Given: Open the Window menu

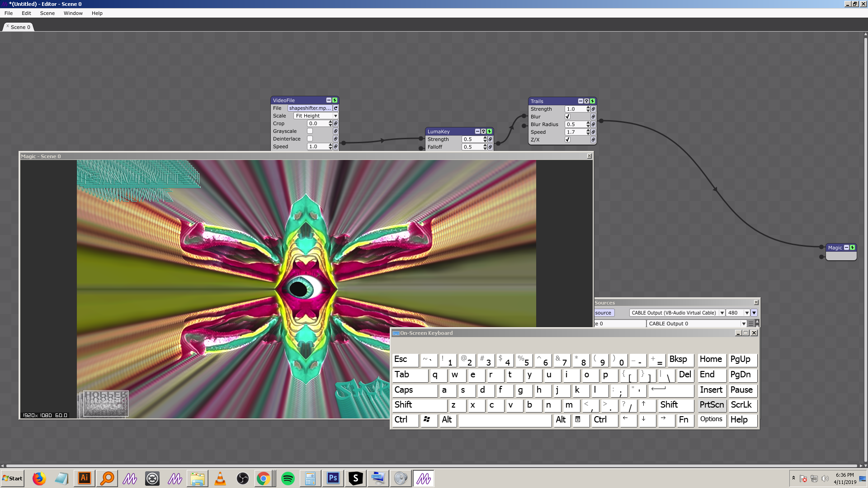Looking at the screenshot, I should [73, 13].
